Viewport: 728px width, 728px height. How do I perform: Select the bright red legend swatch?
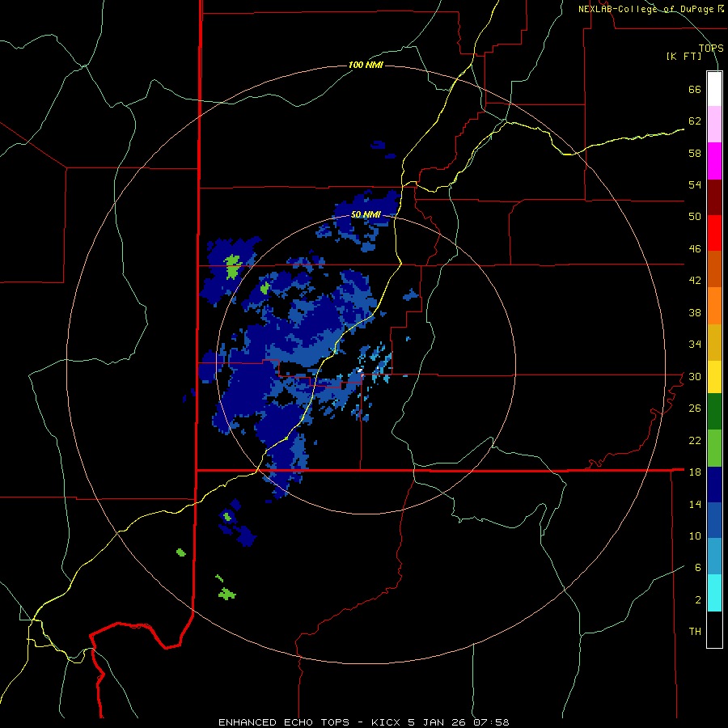coord(714,233)
